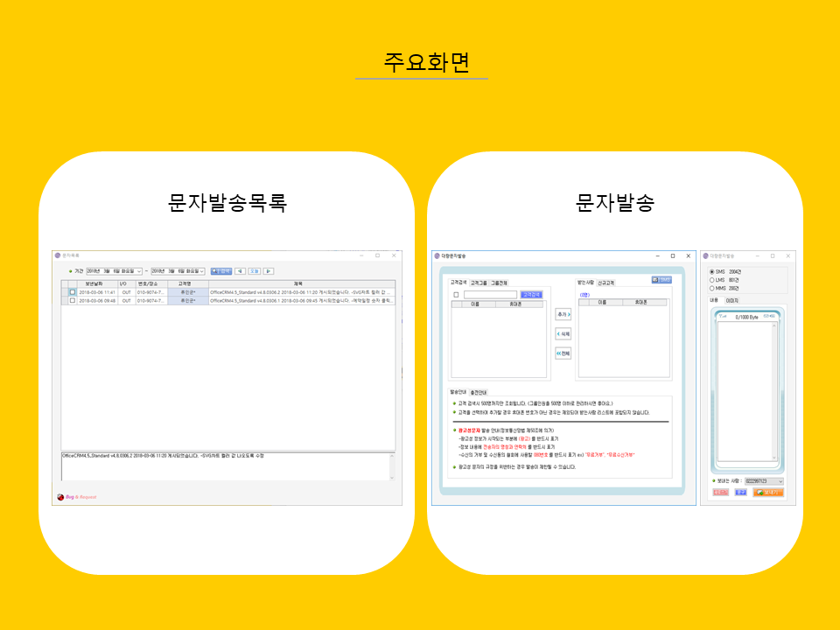
Task: Select the MMS radio button
Action: (x=712, y=288)
